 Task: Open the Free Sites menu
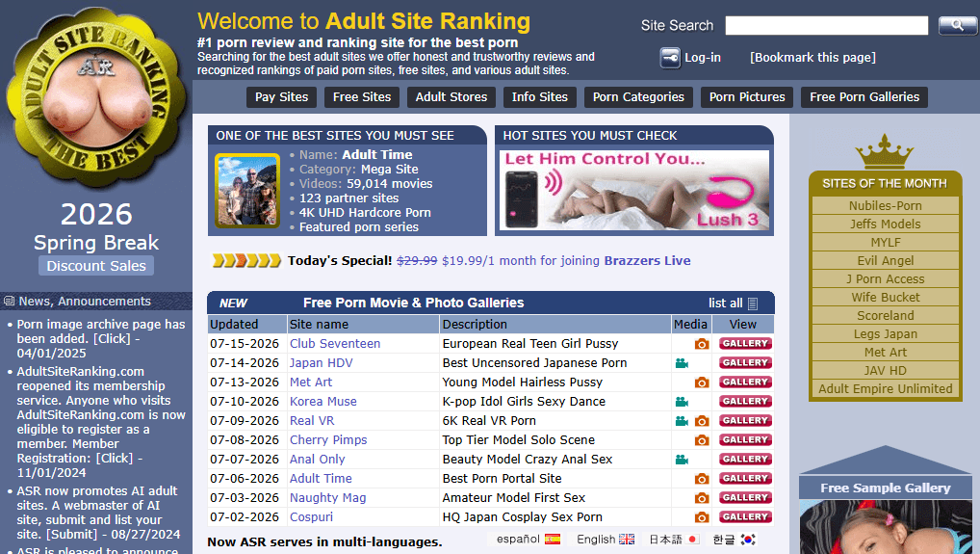[362, 97]
